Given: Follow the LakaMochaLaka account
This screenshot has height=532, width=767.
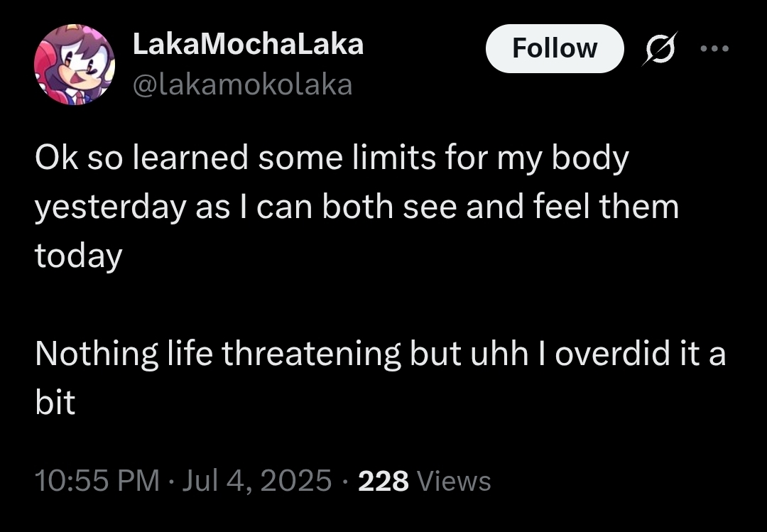Looking at the screenshot, I should (555, 48).
